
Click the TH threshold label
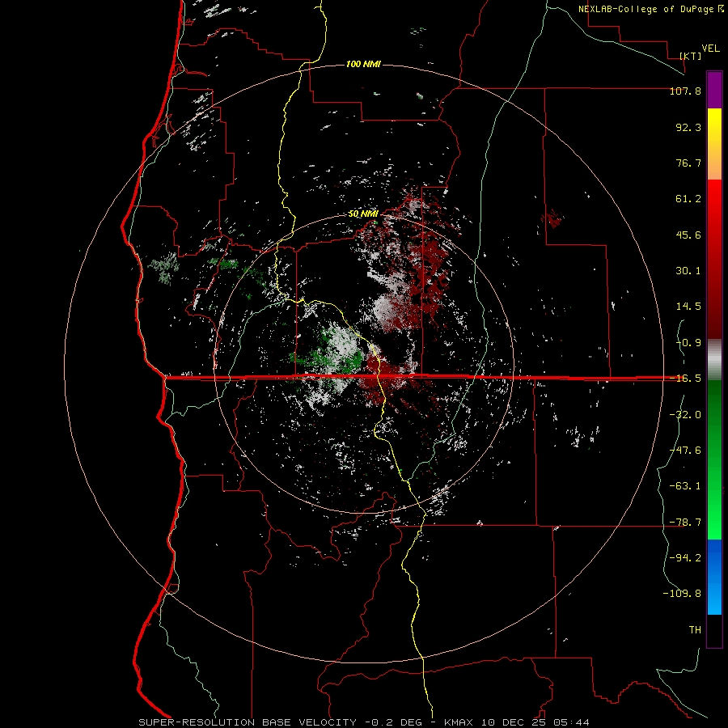coord(695,630)
